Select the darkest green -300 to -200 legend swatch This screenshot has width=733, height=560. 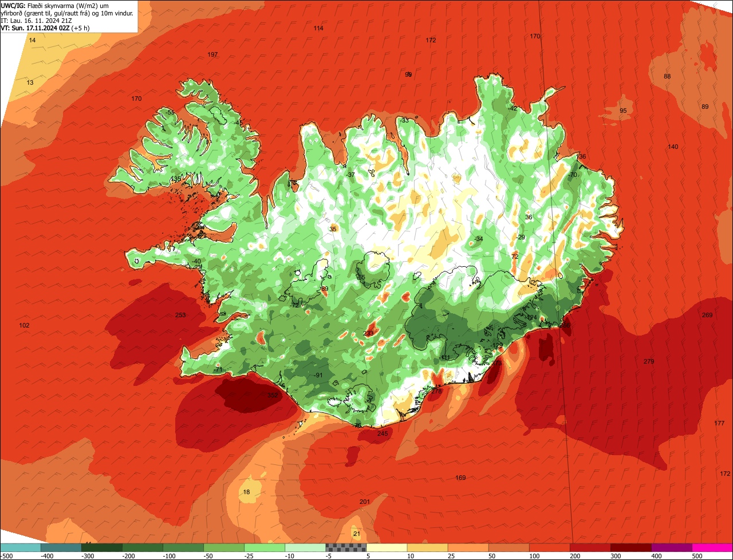pos(102,547)
